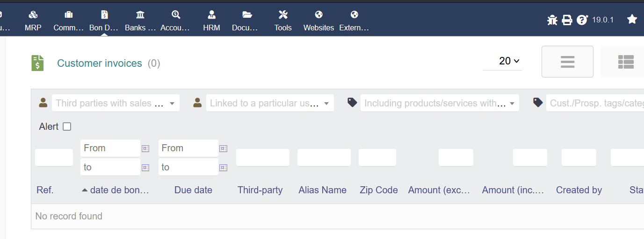Image resolution: width=644 pixels, height=239 pixels.
Task: Click the green Customer invoices document icon
Action: [37, 63]
